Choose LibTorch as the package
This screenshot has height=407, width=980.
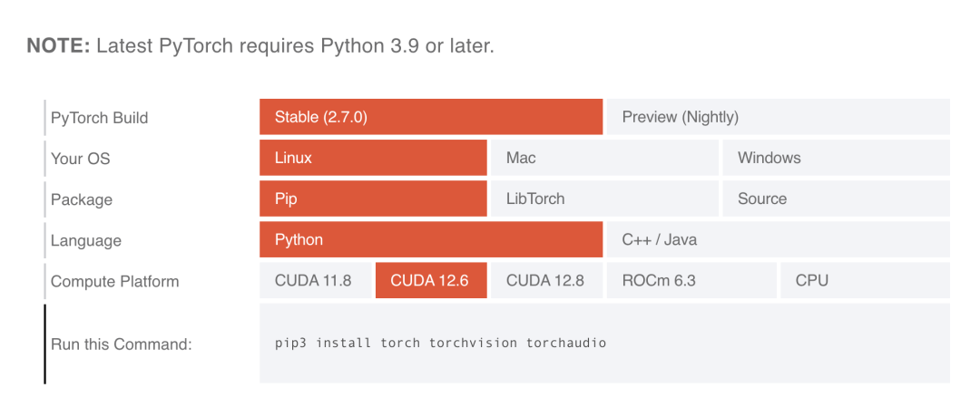(x=603, y=199)
